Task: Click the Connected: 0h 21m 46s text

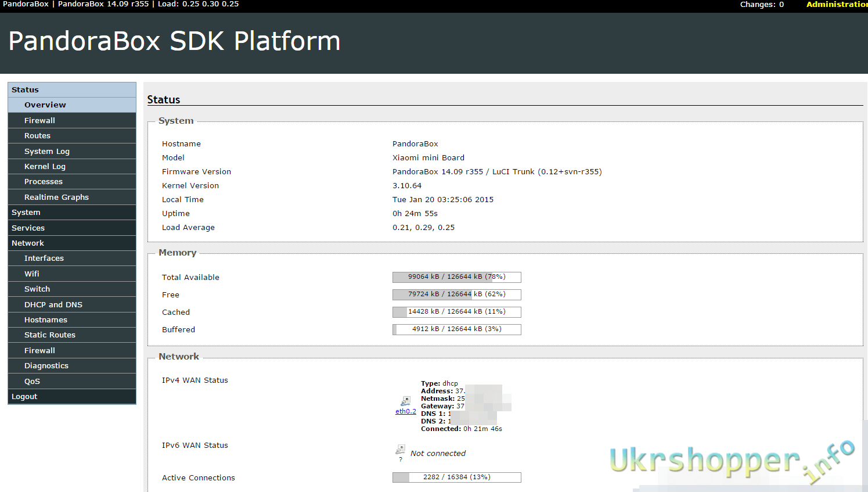Action: click(x=462, y=429)
